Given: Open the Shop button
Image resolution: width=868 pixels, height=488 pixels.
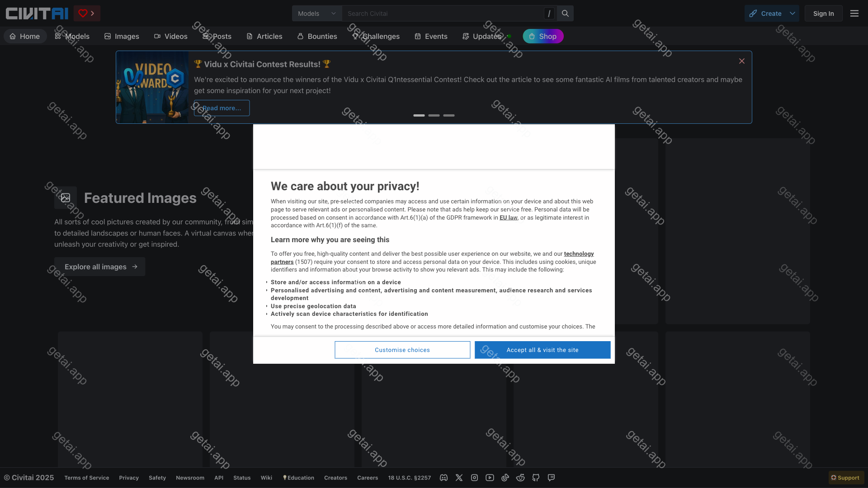Looking at the screenshot, I should tap(543, 36).
